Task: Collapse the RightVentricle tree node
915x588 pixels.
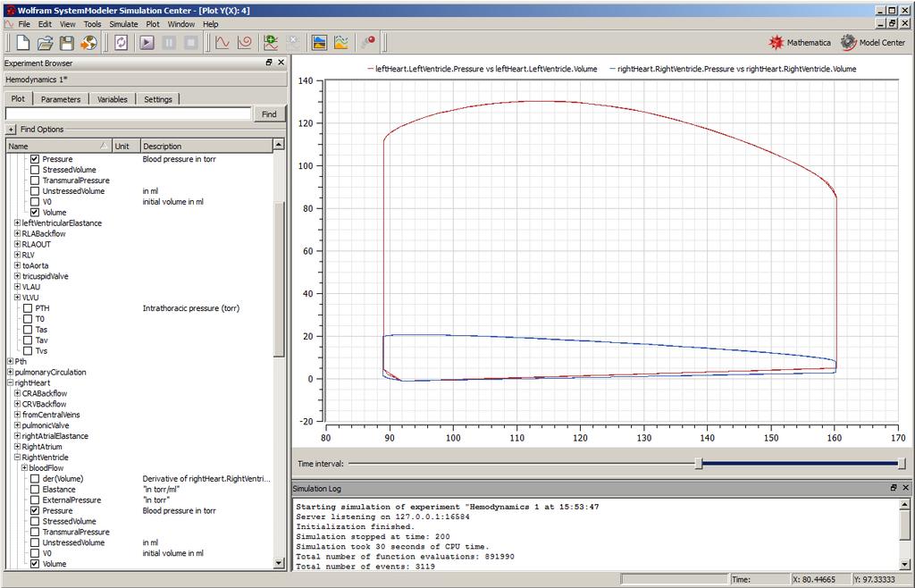Action: (x=18, y=458)
